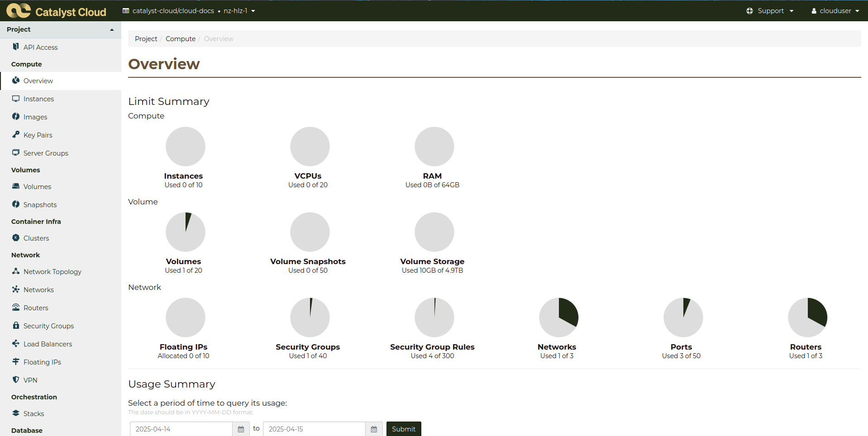The height and width of the screenshot is (436, 868).
Task: Open Images from the sidebar icon
Action: tap(16, 117)
